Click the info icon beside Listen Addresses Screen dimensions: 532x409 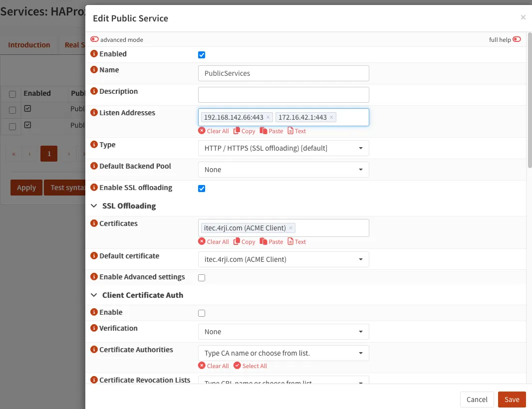coord(94,113)
